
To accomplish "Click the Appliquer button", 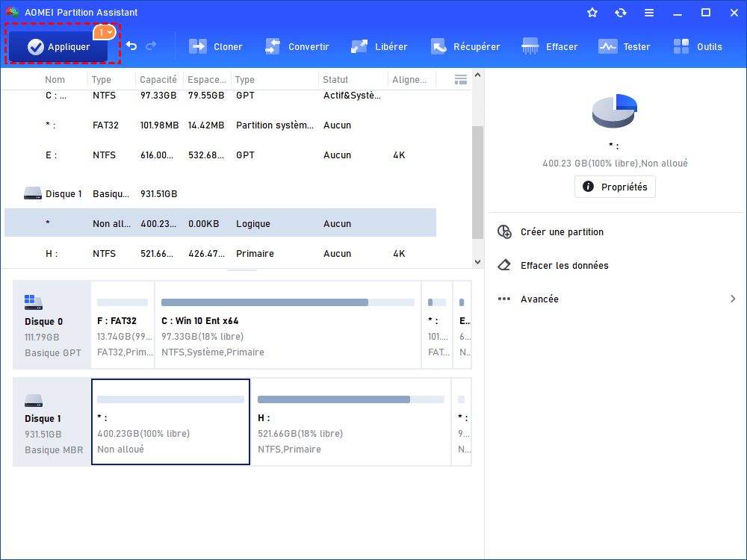I will tap(59, 47).
